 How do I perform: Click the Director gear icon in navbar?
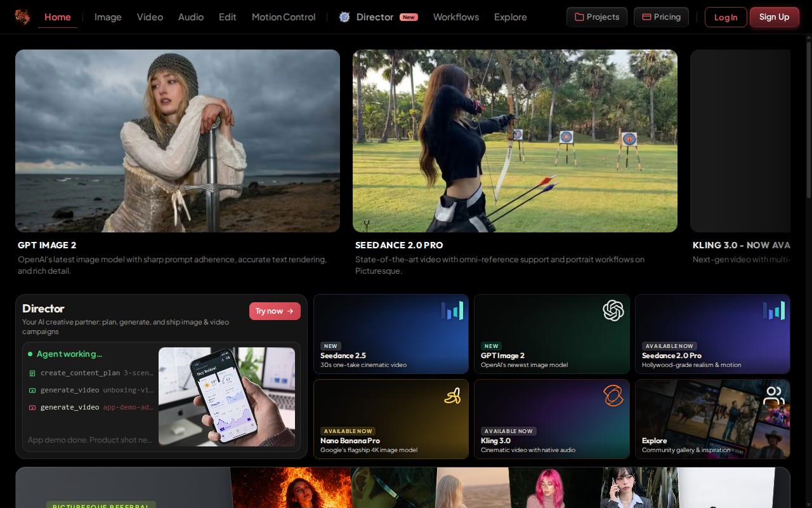344,17
